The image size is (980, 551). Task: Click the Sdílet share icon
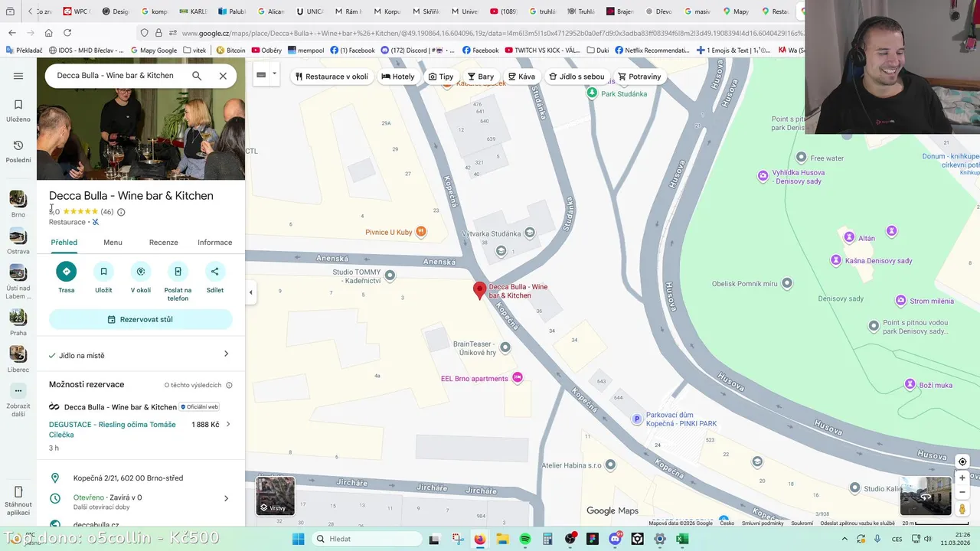[x=214, y=271]
